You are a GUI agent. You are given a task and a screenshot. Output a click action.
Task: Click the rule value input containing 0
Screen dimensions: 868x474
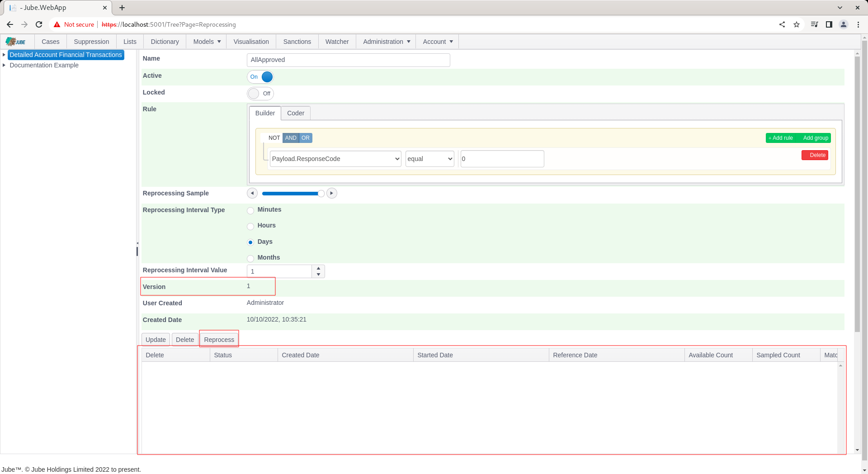pyautogui.click(x=502, y=159)
